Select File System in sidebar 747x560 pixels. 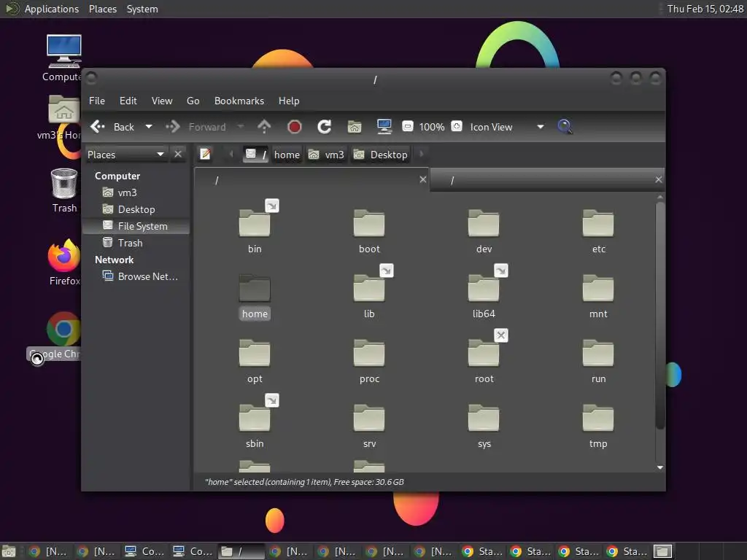(136, 226)
